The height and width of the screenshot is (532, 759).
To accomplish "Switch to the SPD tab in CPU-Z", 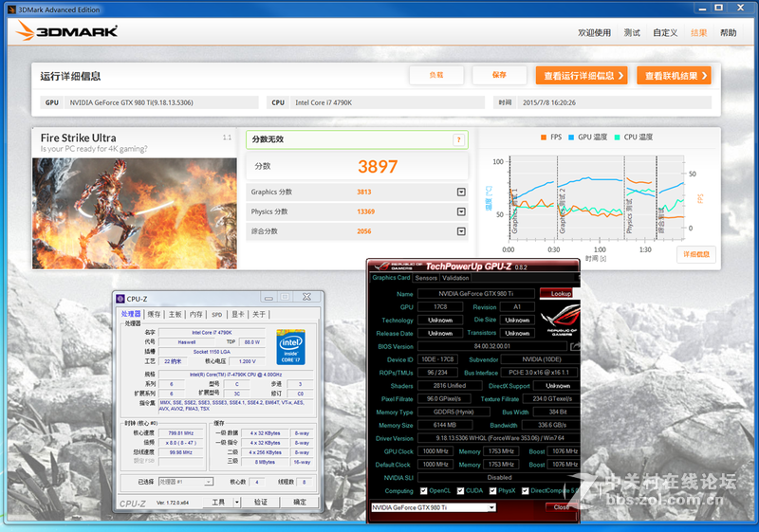I will 217,315.
